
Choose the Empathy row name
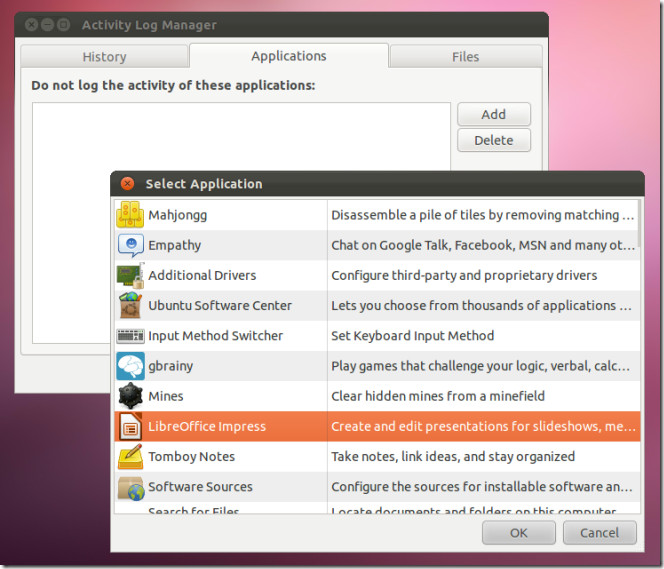(x=174, y=245)
